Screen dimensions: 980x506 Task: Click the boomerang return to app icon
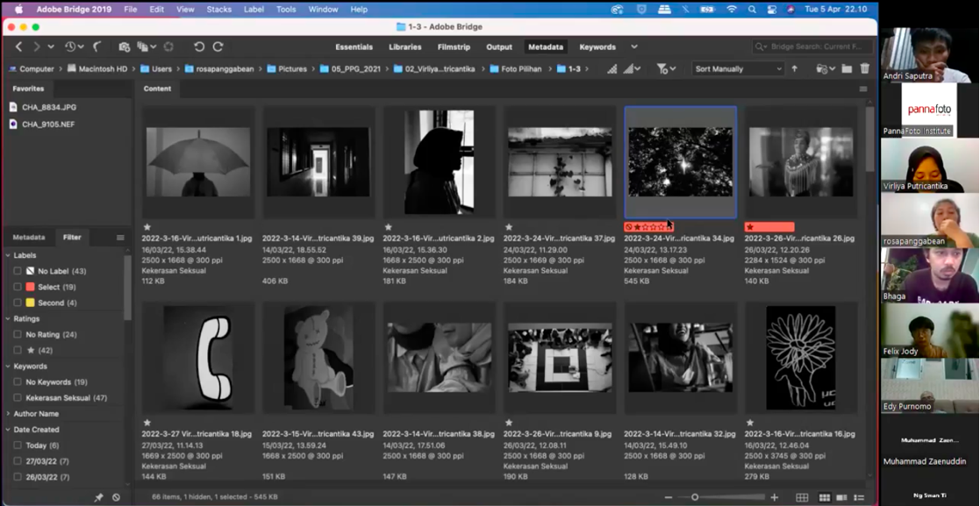pyautogui.click(x=97, y=46)
